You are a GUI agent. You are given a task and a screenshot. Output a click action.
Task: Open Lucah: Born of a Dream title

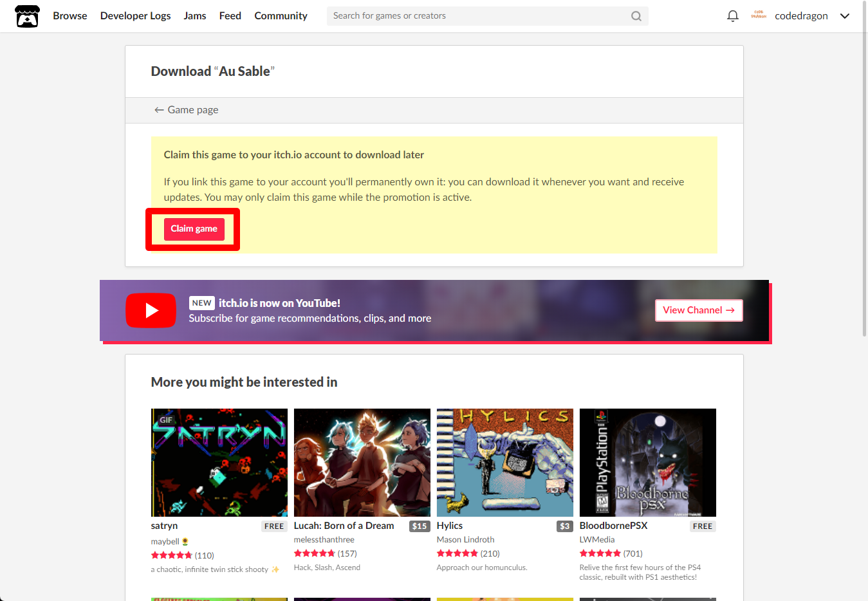[x=344, y=526]
